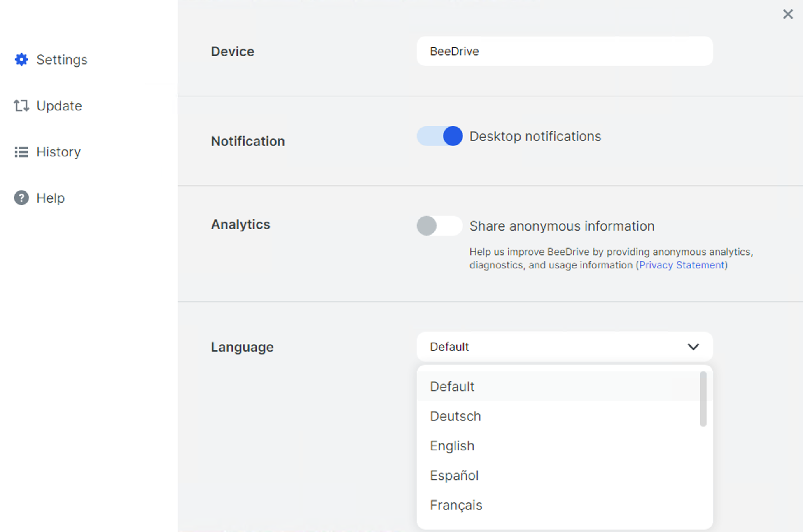Click the History list icon

click(x=21, y=152)
